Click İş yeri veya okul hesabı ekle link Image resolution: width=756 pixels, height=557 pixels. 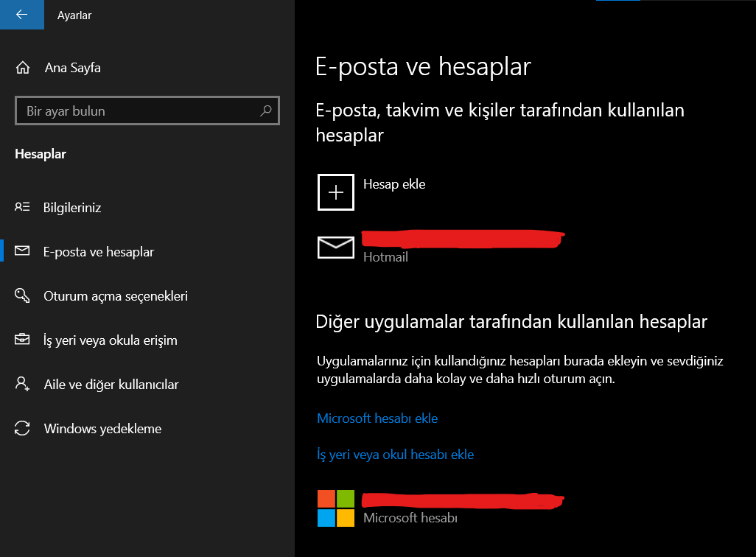click(x=396, y=455)
